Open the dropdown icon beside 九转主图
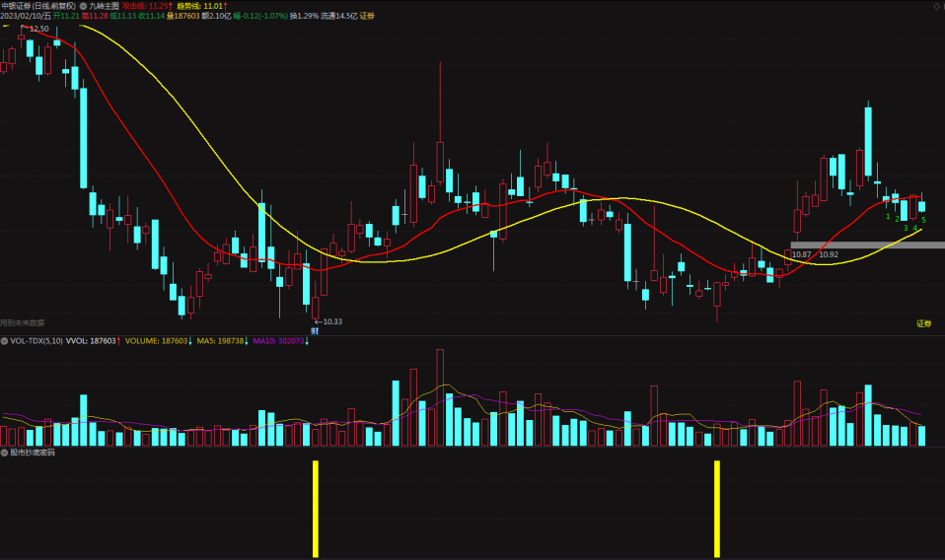The image size is (945, 560). point(83,6)
